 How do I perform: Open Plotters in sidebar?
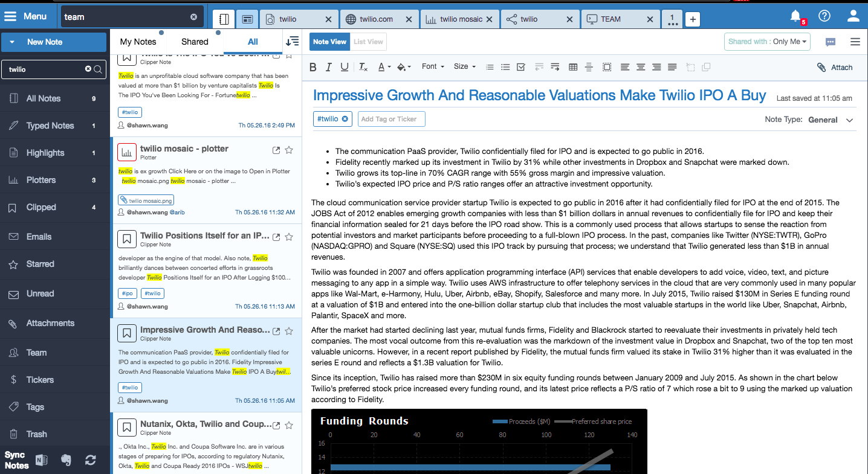[54, 180]
